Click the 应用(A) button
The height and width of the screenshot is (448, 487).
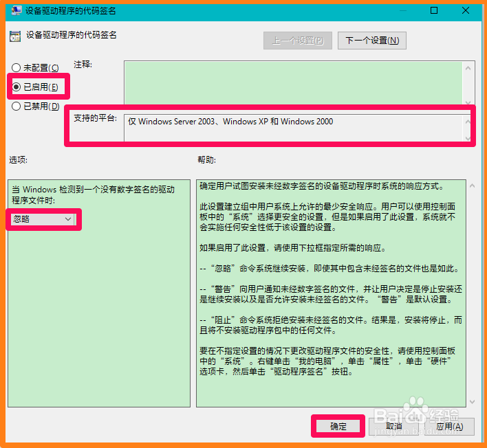pos(449,426)
